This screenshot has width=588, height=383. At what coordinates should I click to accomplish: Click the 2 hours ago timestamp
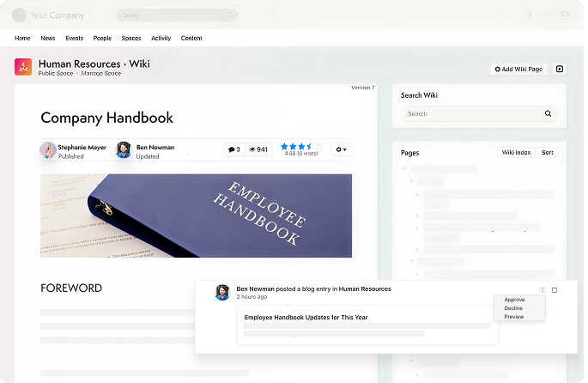click(252, 297)
